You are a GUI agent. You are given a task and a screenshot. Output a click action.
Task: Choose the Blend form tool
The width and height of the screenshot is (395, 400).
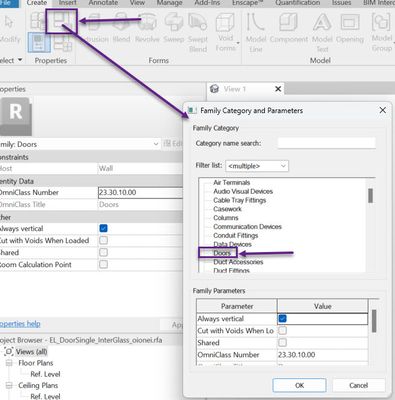point(121,28)
